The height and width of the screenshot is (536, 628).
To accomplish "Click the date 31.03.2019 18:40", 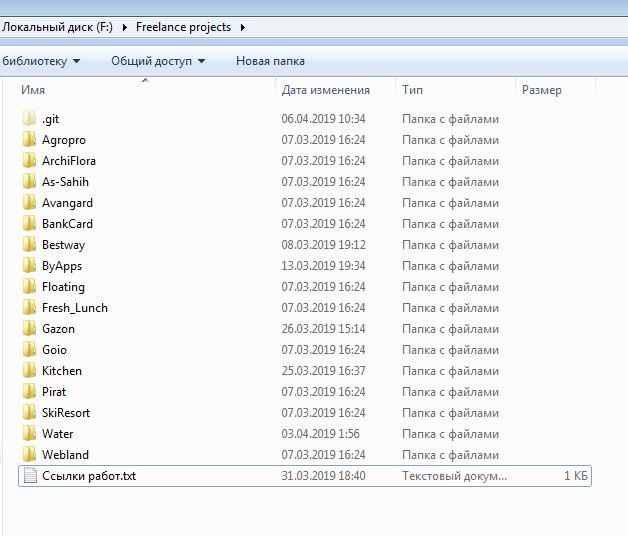I will tap(324, 476).
